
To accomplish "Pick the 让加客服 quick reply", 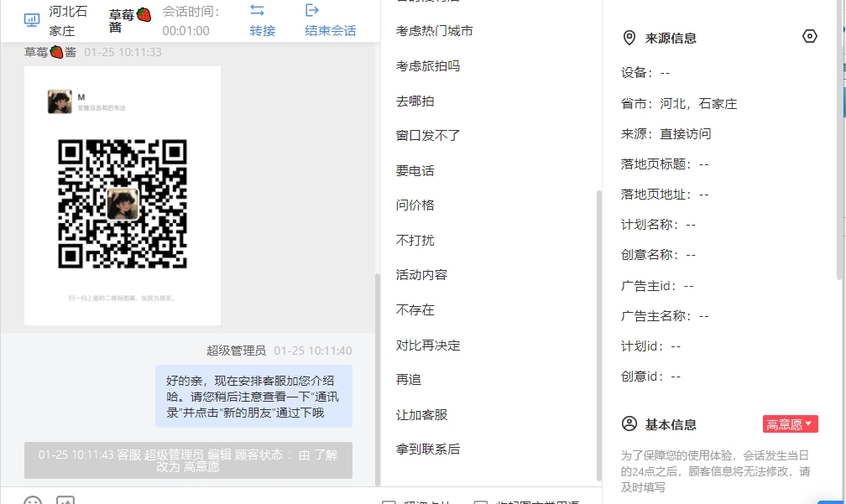I will point(421,415).
